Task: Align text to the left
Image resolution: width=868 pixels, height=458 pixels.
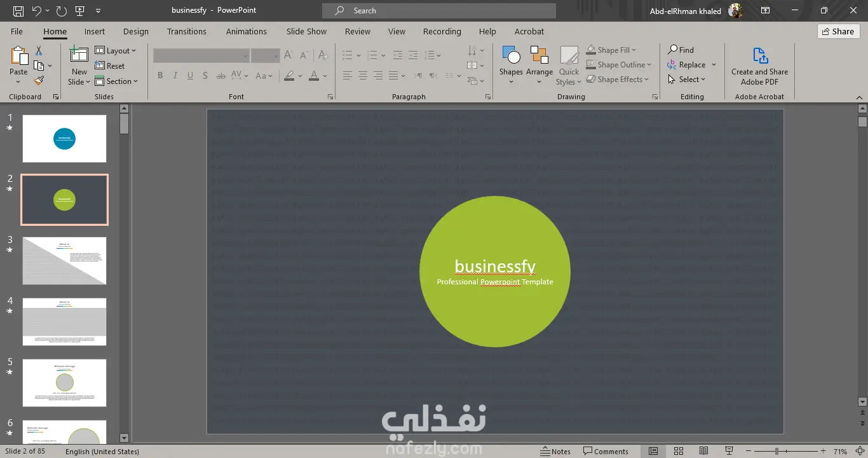Action: (348, 76)
